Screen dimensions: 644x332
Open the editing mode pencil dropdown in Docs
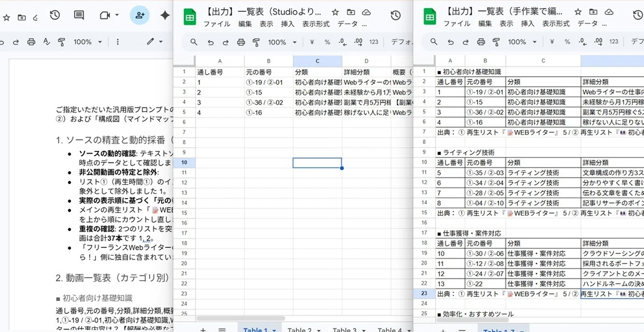click(x=156, y=42)
